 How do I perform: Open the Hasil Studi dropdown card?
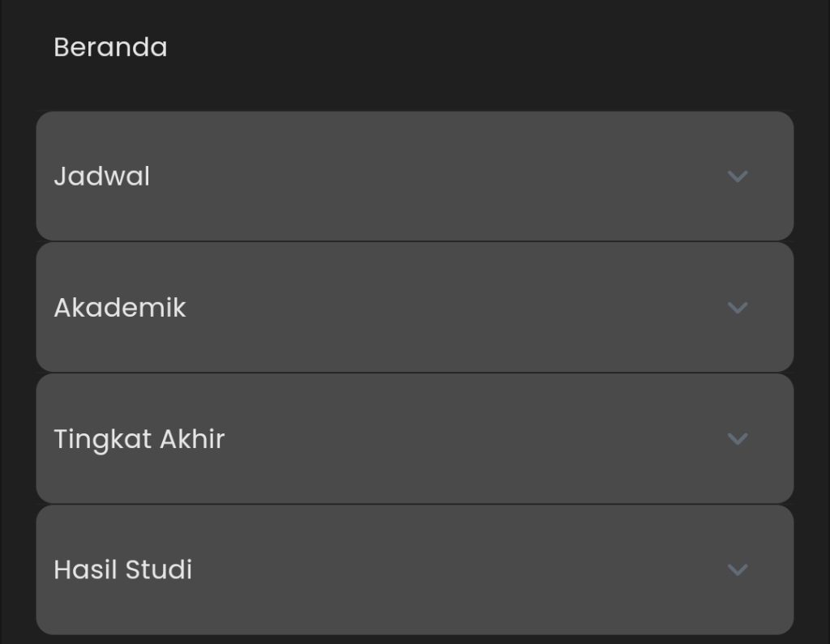coord(414,570)
